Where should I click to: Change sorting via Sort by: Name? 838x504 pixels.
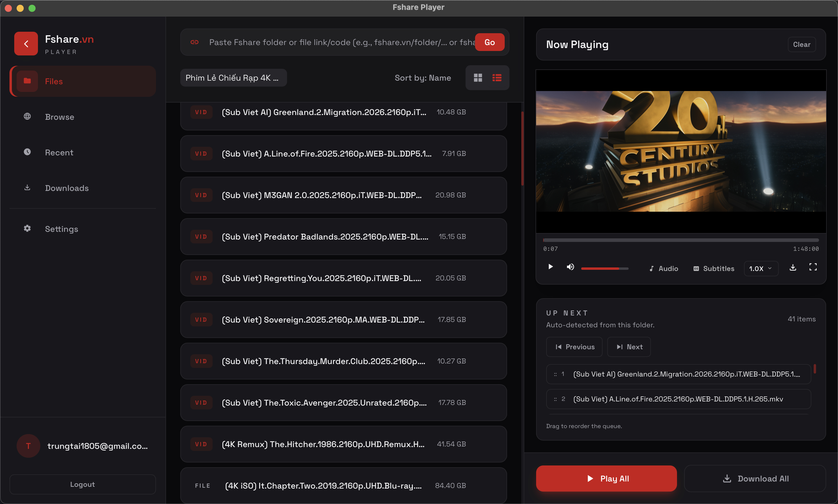[423, 78]
